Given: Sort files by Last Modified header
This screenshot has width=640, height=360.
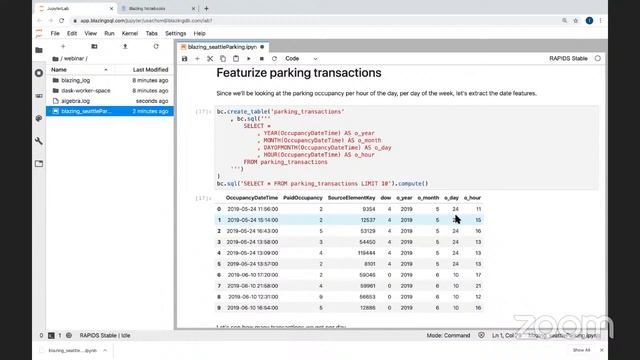Looking at the screenshot, I should tap(150, 70).
